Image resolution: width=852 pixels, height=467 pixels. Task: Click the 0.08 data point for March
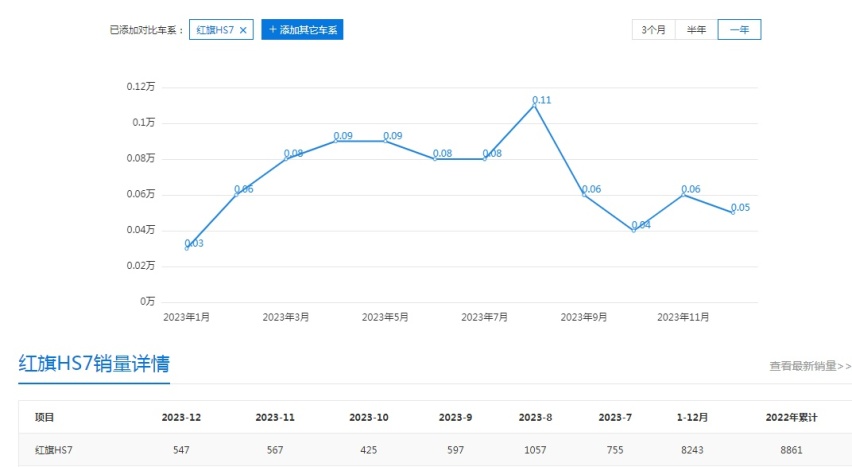click(286, 158)
